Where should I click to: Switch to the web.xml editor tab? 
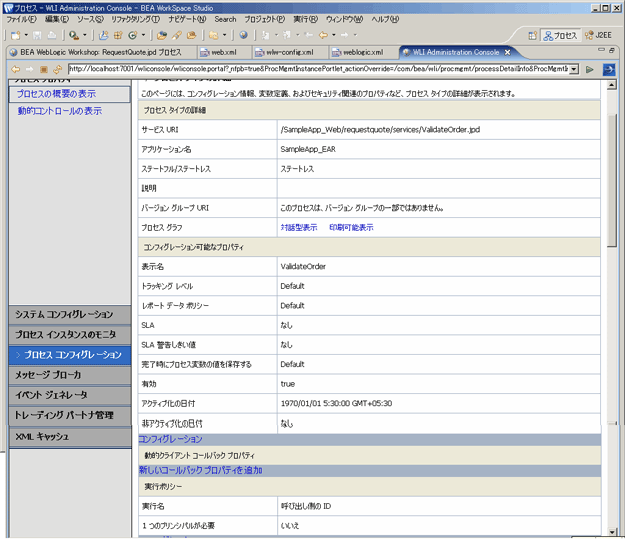(224, 52)
